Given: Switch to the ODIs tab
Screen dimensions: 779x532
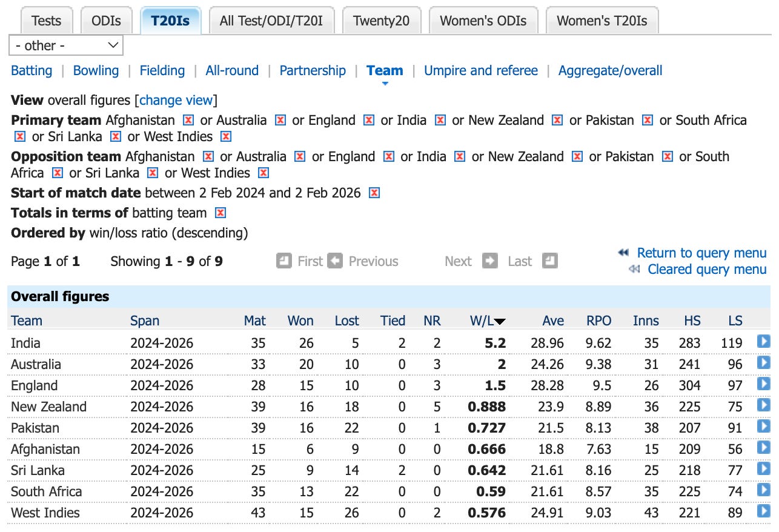Looking at the screenshot, I should [x=107, y=21].
